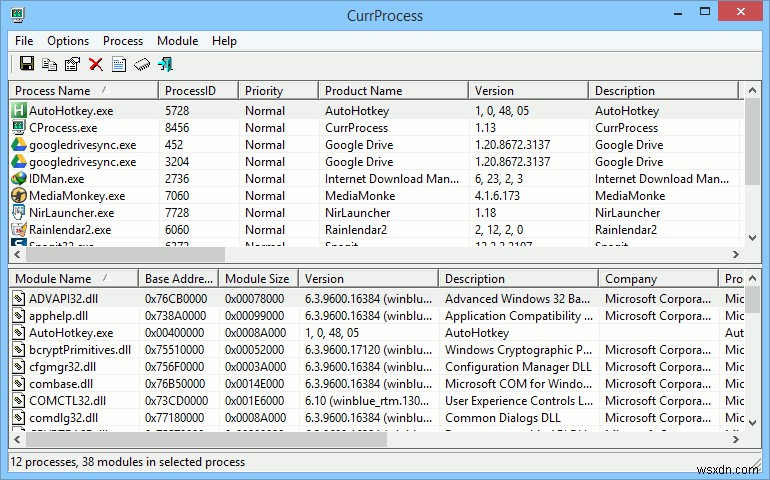Select the NirLauncher.exe process name
770x480 pixels.
[72, 213]
